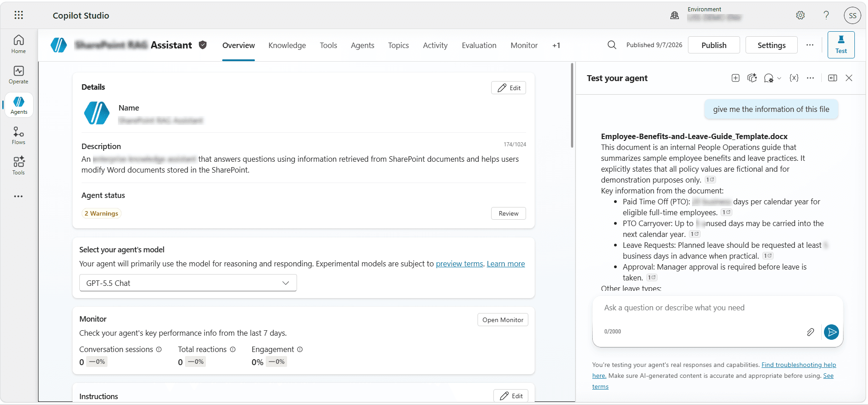Viewport: 868px width, 405px height.
Task: Switch to the Monitor tab
Action: pyautogui.click(x=524, y=45)
